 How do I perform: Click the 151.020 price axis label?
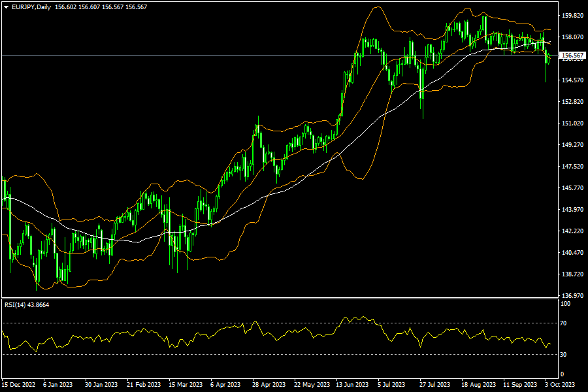click(572, 123)
